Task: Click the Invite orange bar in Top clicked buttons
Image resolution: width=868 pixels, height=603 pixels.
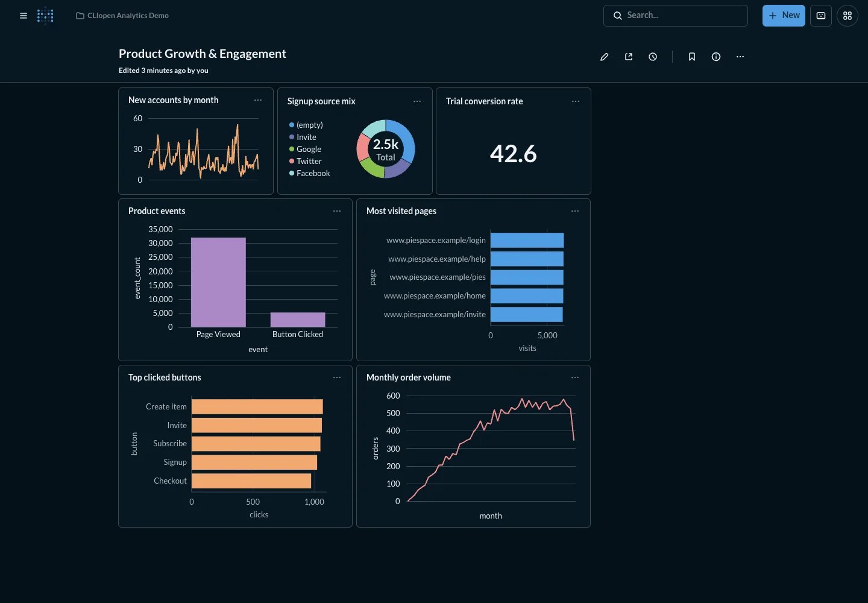Action: [257, 425]
